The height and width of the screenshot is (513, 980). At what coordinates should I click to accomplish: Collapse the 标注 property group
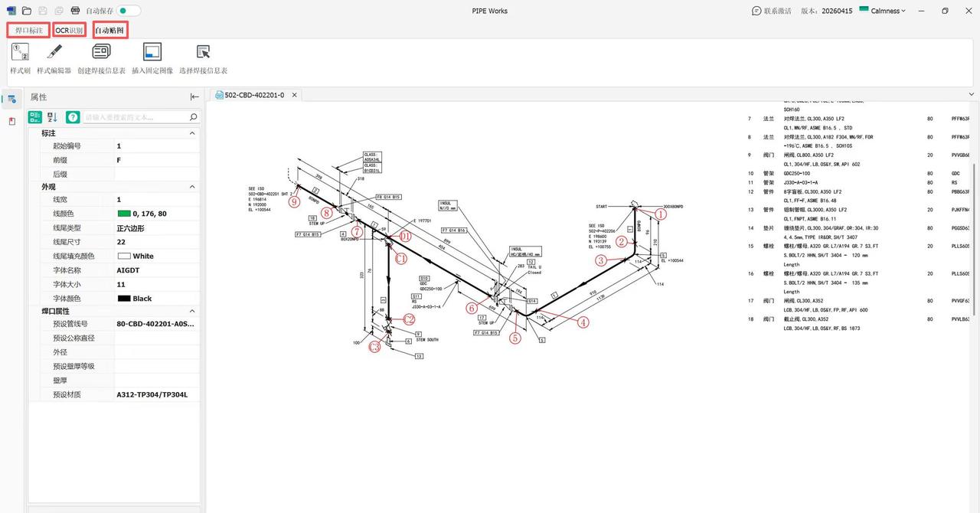[x=192, y=133]
